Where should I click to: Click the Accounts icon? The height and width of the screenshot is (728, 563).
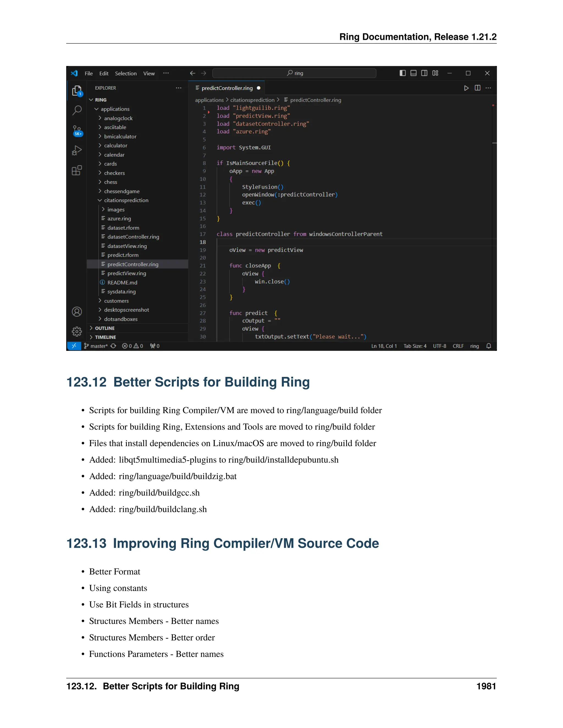(x=77, y=312)
